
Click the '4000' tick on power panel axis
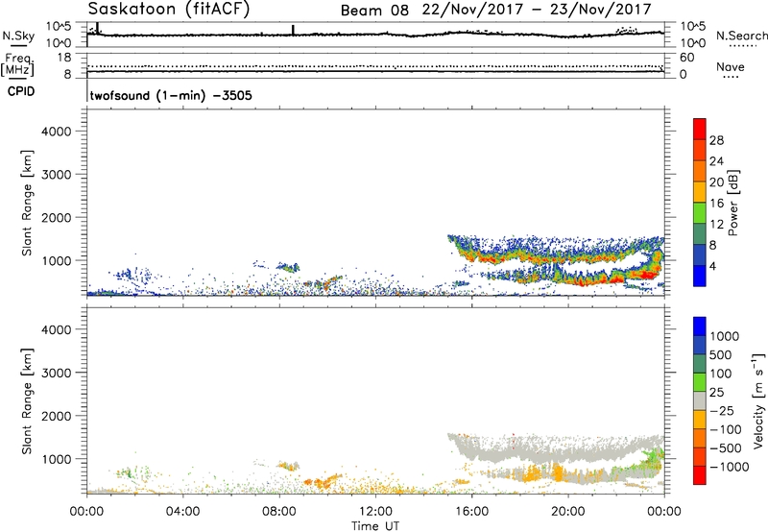pos(56,132)
